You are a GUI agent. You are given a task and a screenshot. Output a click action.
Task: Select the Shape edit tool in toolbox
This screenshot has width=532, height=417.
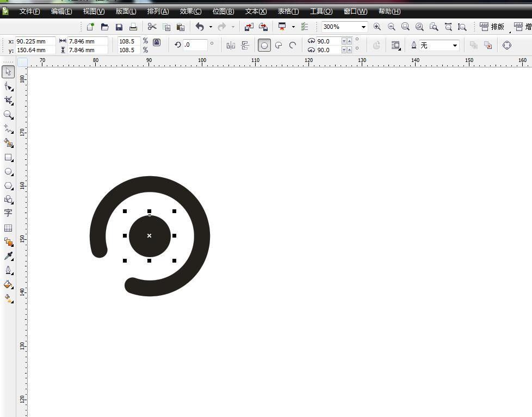point(8,86)
